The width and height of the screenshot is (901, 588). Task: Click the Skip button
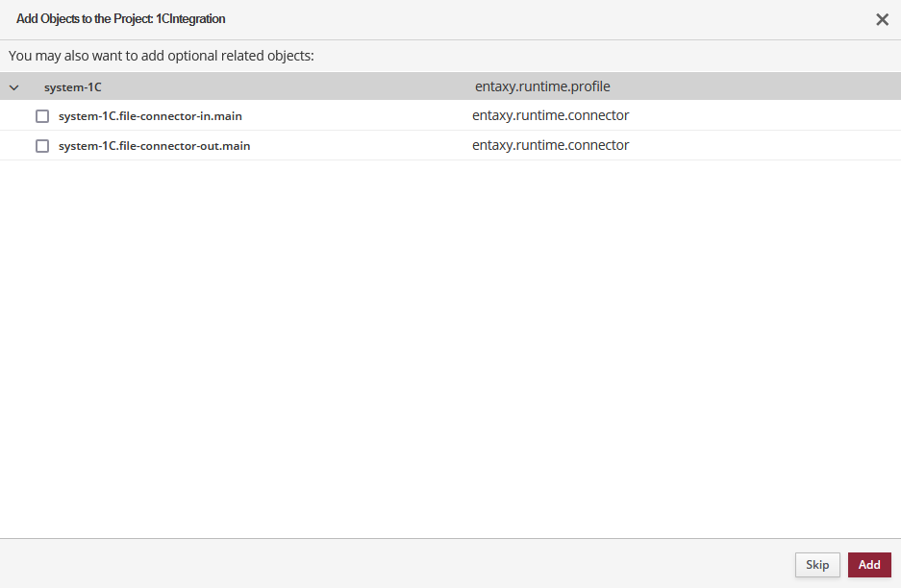[816, 564]
